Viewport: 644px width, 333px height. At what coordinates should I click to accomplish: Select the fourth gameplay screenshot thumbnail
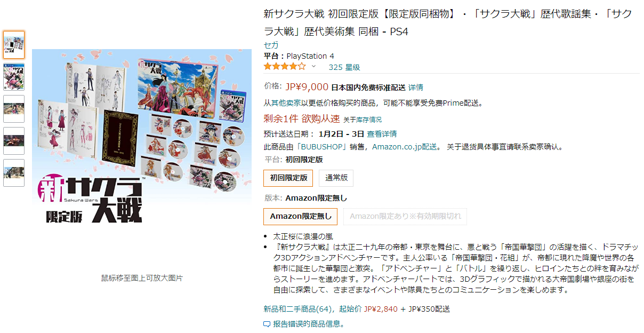14,141
